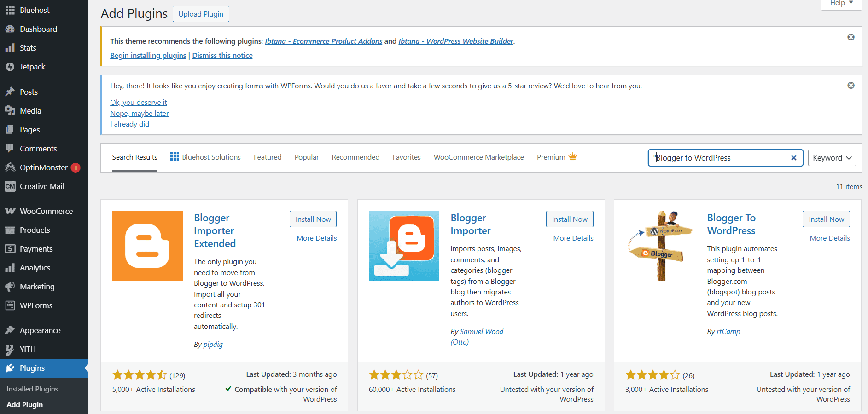868x414 pixels.
Task: Select the OptinMonster sidebar icon
Action: click(10, 167)
